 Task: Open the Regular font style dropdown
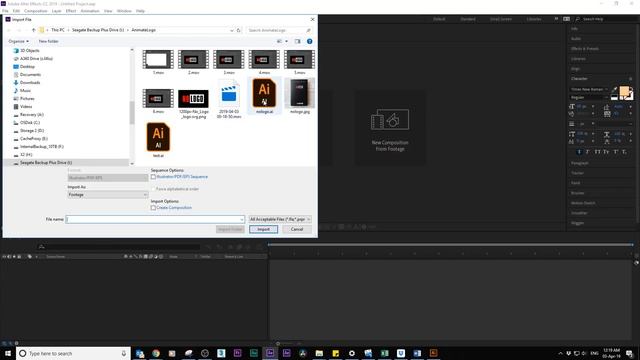589,98
